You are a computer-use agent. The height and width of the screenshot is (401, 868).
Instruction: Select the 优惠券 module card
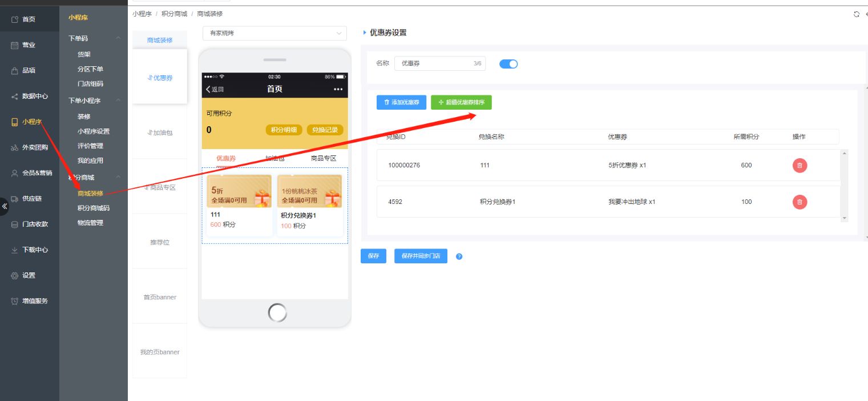point(160,78)
